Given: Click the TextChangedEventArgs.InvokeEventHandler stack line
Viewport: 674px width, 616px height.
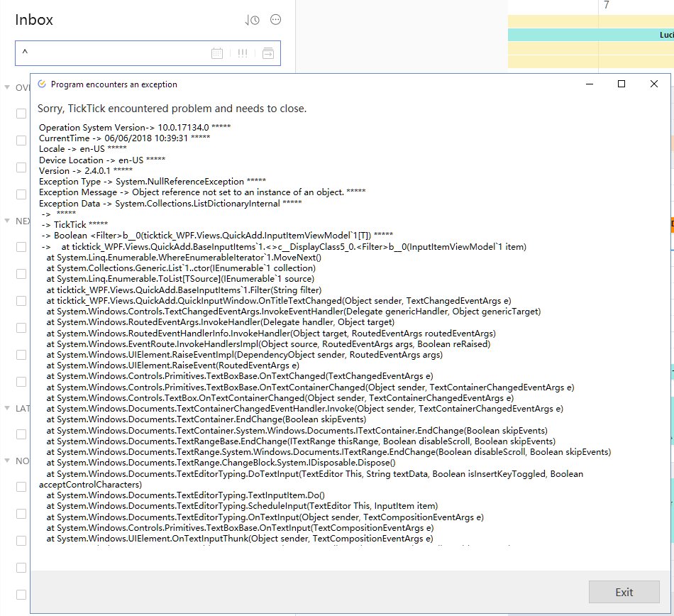Looking at the screenshot, I should (294, 312).
